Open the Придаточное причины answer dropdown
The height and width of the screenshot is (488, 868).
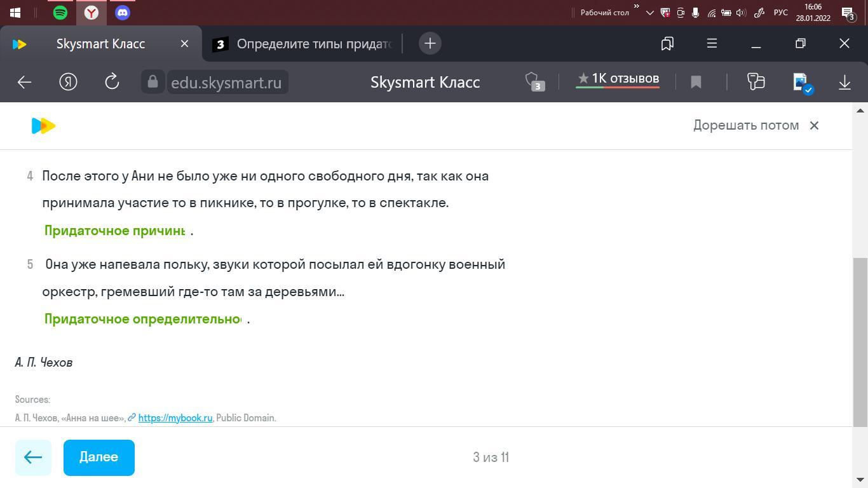115,231
